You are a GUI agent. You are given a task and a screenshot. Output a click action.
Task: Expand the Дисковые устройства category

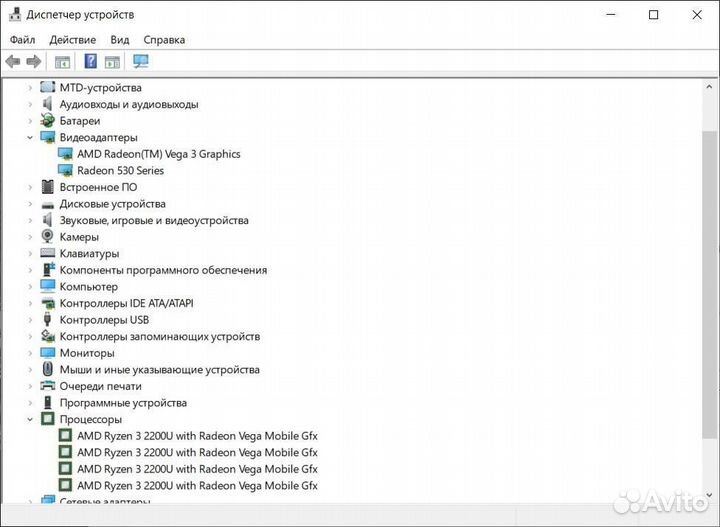tap(30, 204)
